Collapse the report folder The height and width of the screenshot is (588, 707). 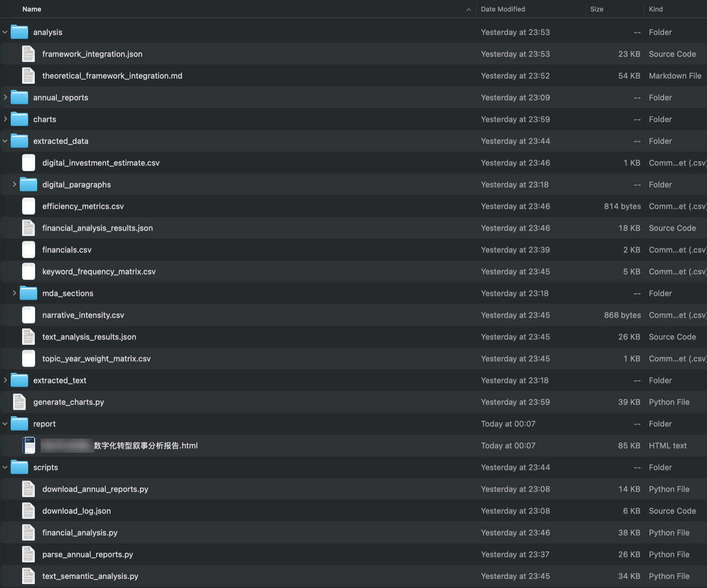coord(5,424)
